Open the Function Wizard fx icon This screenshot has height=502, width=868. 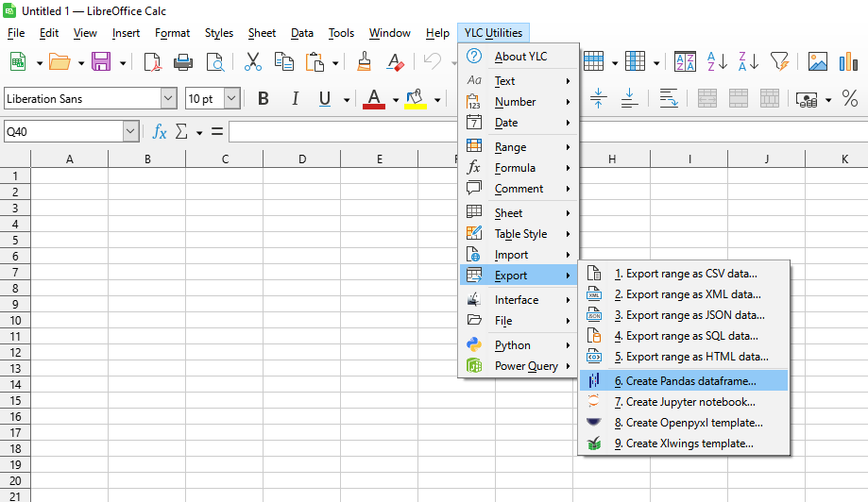click(160, 132)
